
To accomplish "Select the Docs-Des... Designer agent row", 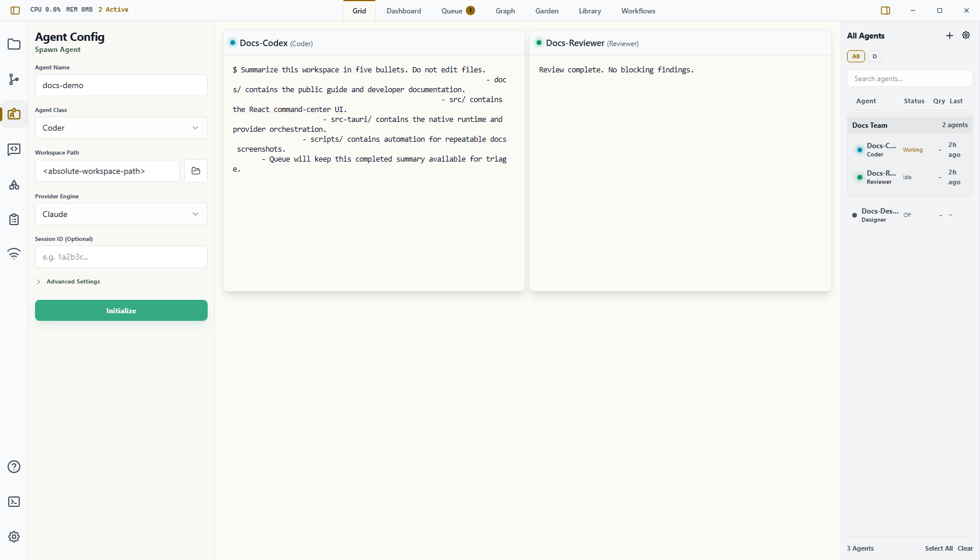I will [x=909, y=215].
